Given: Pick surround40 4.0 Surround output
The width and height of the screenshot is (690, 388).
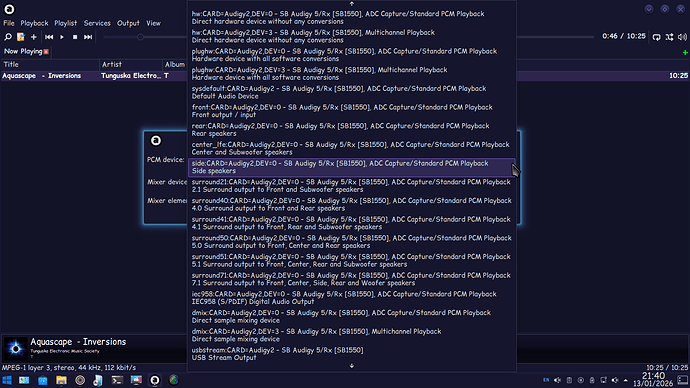Looking at the screenshot, I should coord(352,205).
